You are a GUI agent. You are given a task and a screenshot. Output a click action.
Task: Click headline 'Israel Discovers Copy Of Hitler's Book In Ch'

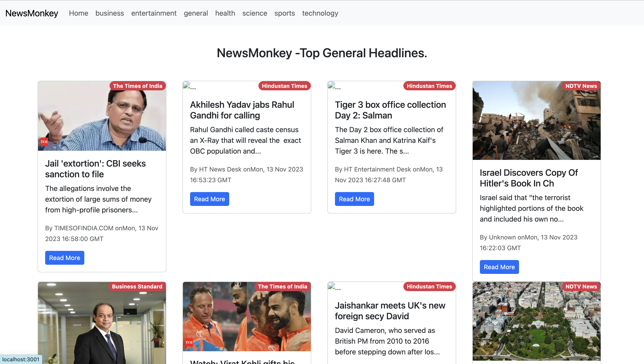point(529,178)
